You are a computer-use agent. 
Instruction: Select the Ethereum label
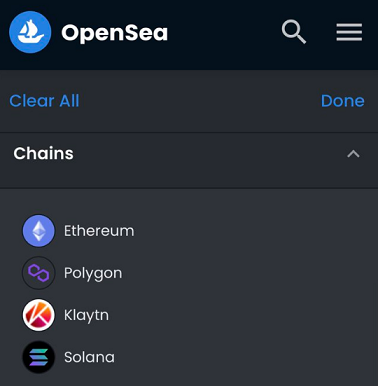pyautogui.click(x=99, y=231)
